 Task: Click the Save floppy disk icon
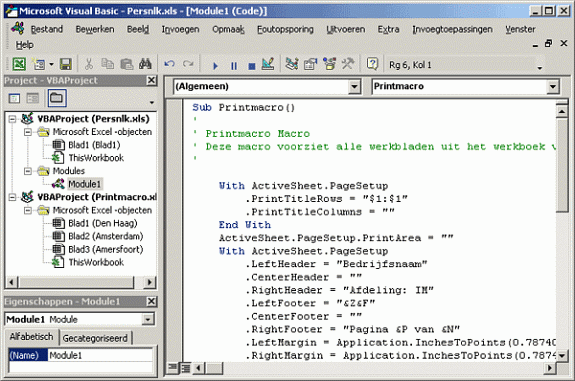(x=66, y=65)
